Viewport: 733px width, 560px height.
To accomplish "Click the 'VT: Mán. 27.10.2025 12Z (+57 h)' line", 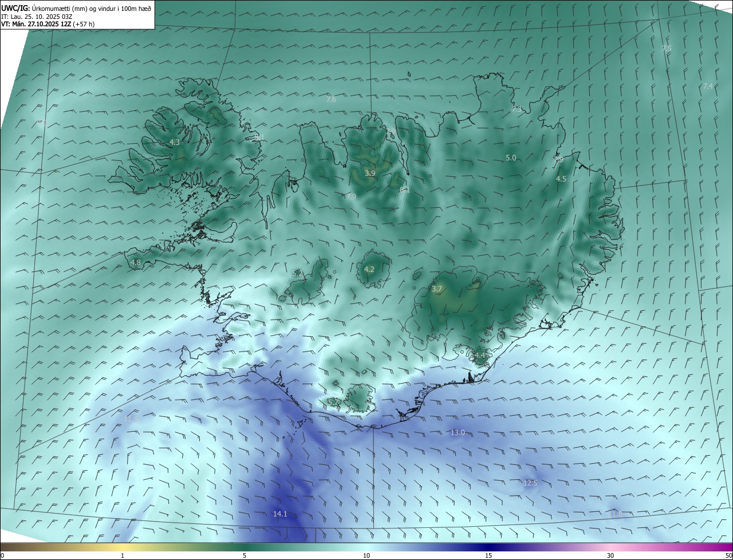I will pos(48,24).
